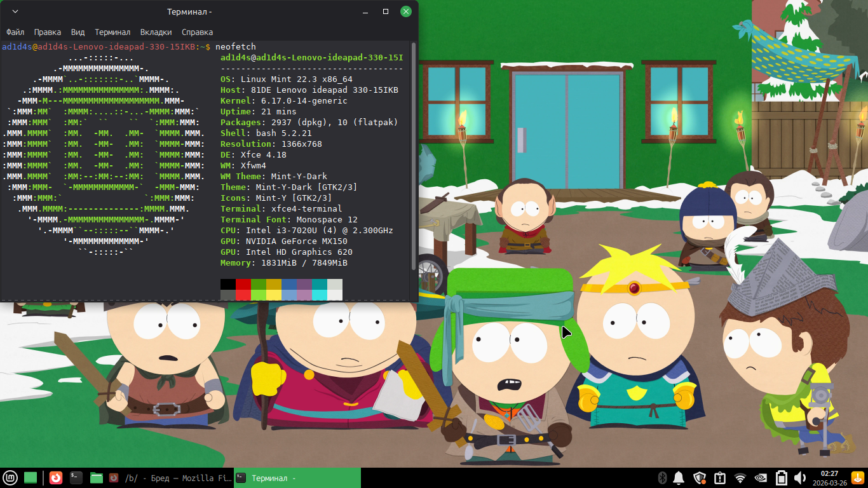Click the 'CPU: Intel i3-7020U' line
The image size is (868, 488).
point(307,231)
